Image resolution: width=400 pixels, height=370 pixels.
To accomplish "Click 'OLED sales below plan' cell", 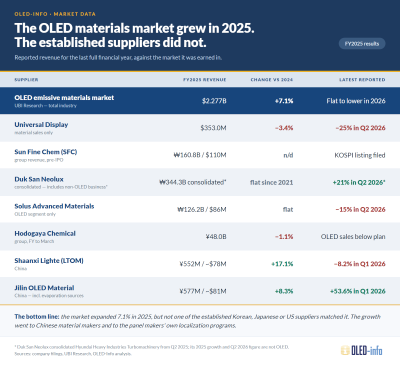I will pyautogui.click(x=353, y=237).
